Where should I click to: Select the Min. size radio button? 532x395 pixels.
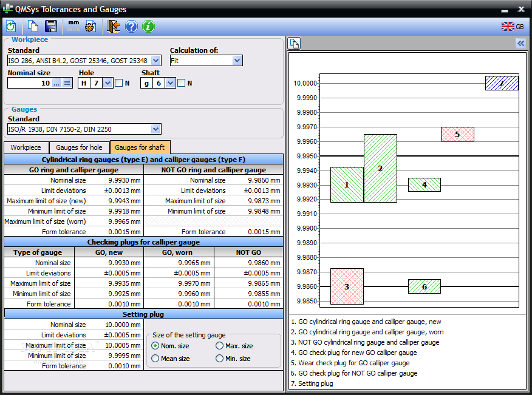(219, 359)
